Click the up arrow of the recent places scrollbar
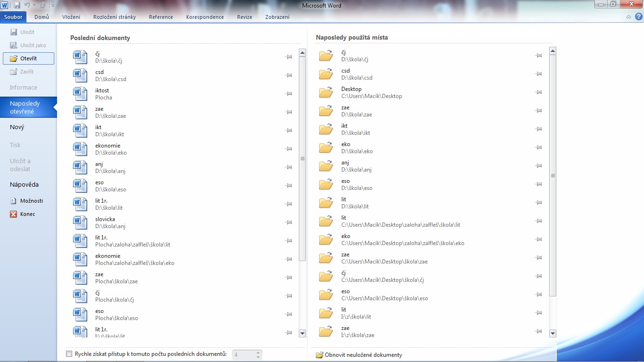 coord(553,50)
